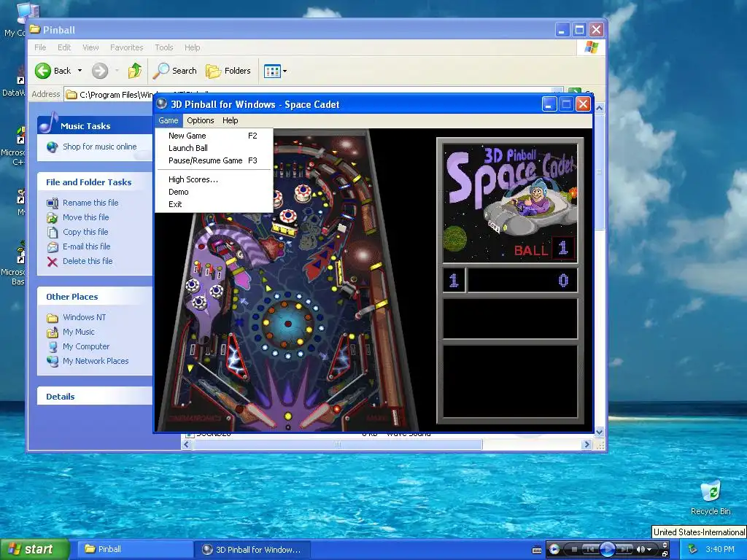Click the Delete this file red X icon
The image size is (747, 560).
pyautogui.click(x=53, y=262)
